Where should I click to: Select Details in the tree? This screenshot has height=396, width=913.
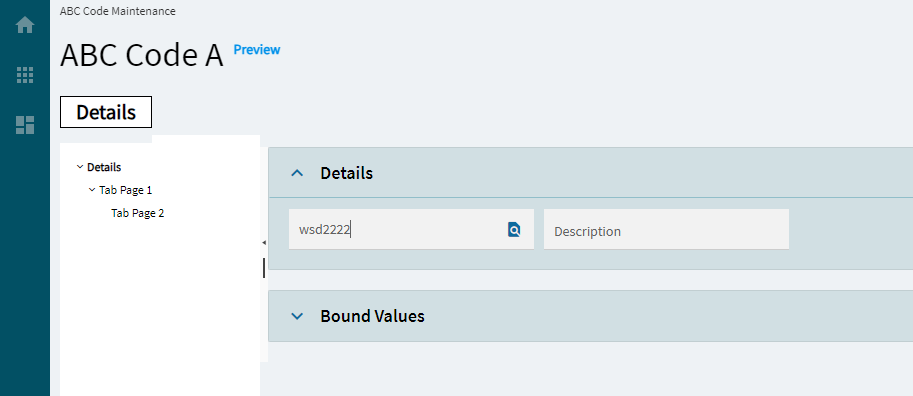[x=104, y=167]
